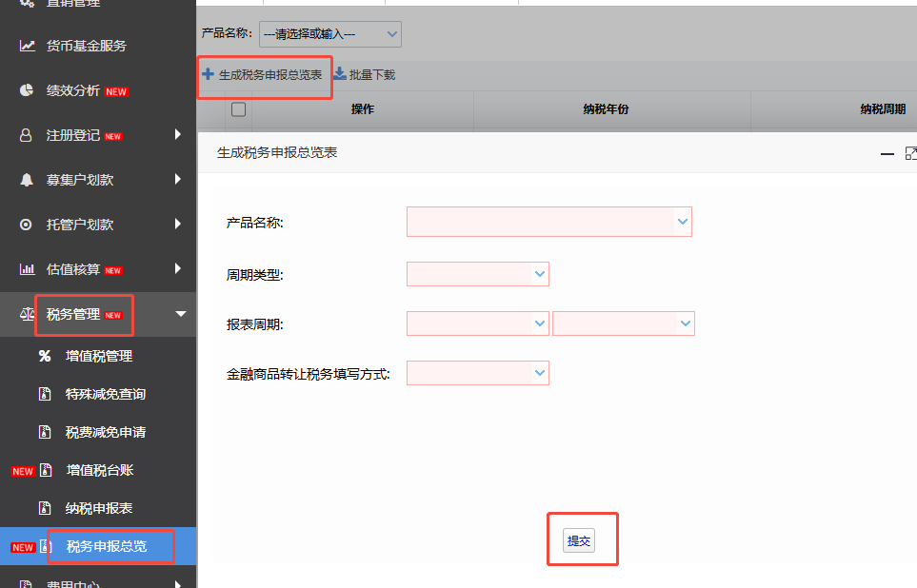Click the 操作 column header

pos(363,109)
